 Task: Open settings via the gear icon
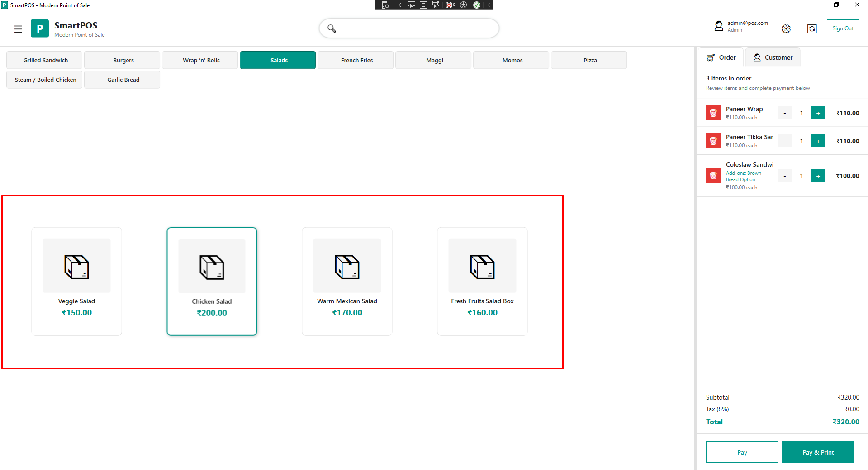786,29
